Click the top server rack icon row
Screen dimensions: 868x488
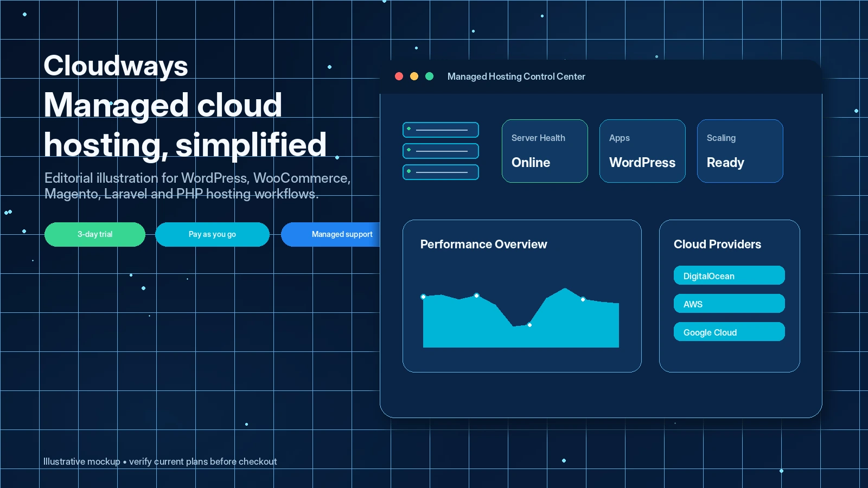click(x=441, y=130)
